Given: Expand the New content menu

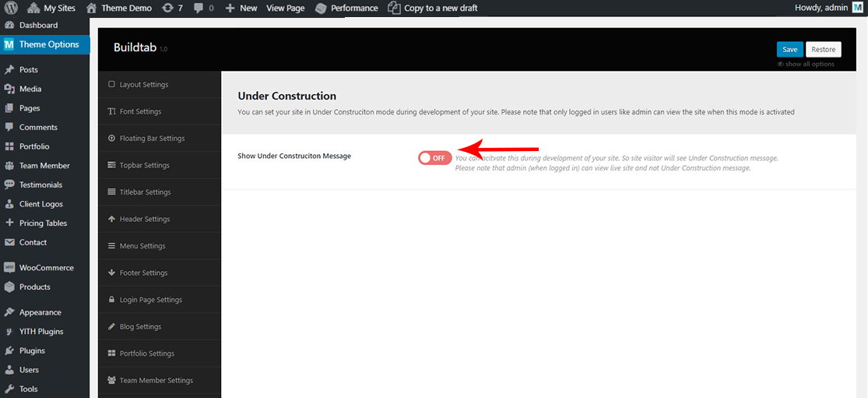Looking at the screenshot, I should click(x=241, y=8).
